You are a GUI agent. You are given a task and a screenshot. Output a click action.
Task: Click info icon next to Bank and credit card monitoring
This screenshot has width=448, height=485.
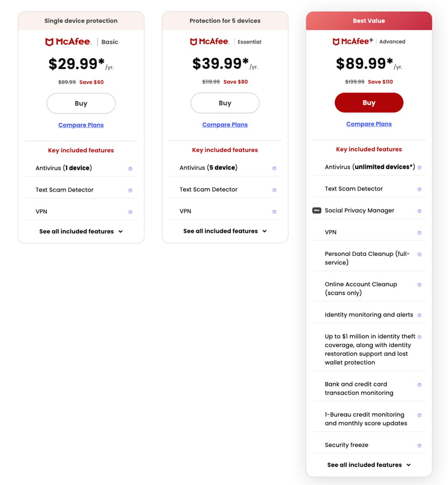pos(419,385)
